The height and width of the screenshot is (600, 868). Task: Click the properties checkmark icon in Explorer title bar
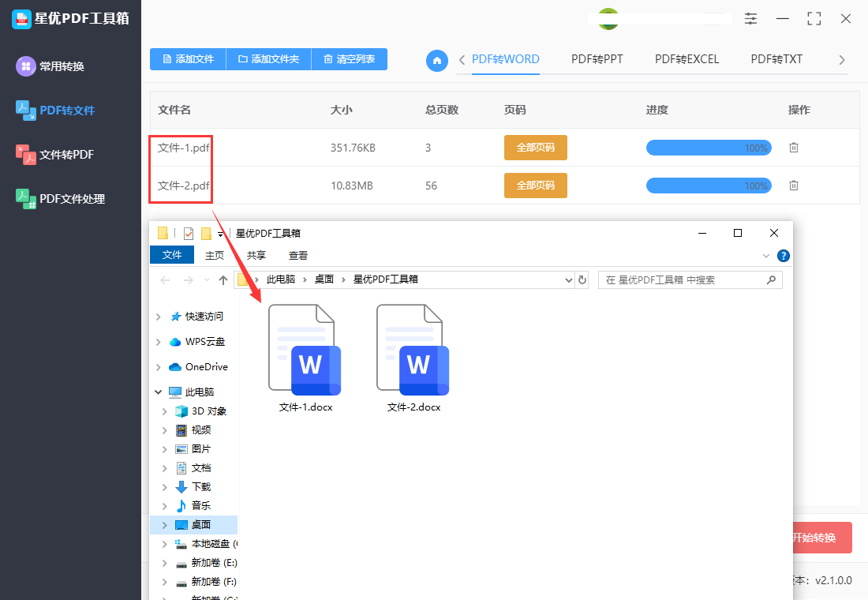[189, 233]
